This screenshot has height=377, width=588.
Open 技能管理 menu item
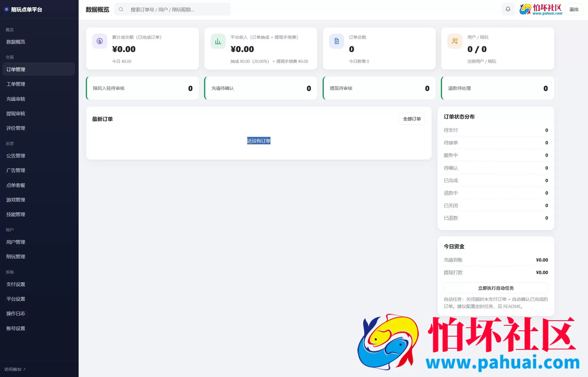[x=39, y=215]
